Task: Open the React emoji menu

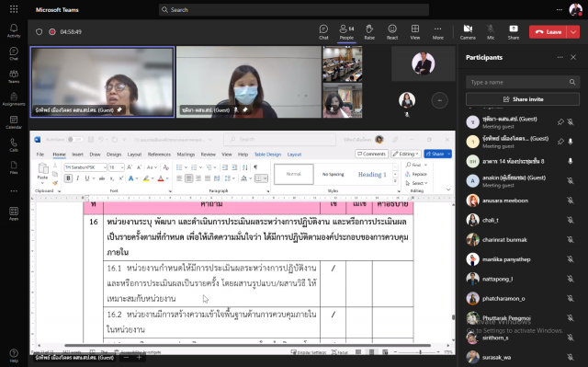Action: pos(392,32)
